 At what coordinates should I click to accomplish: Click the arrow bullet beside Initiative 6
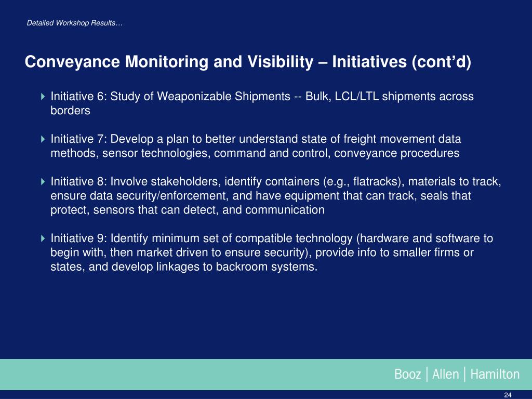point(43,97)
